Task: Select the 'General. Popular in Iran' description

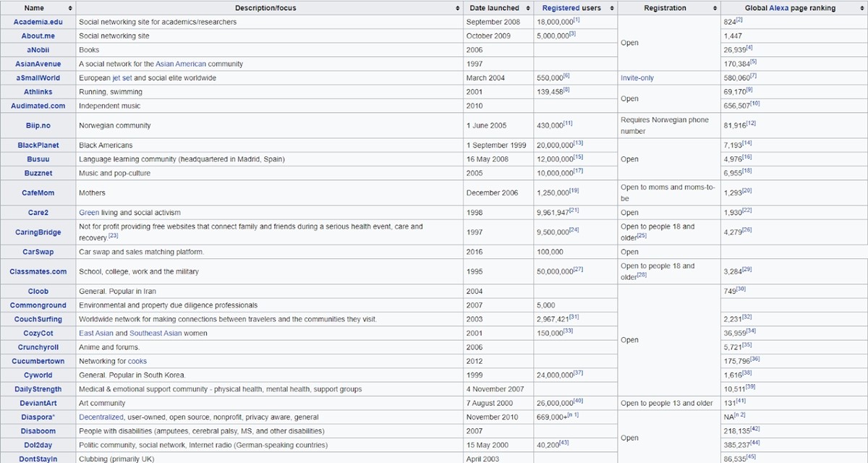Action: coord(117,291)
